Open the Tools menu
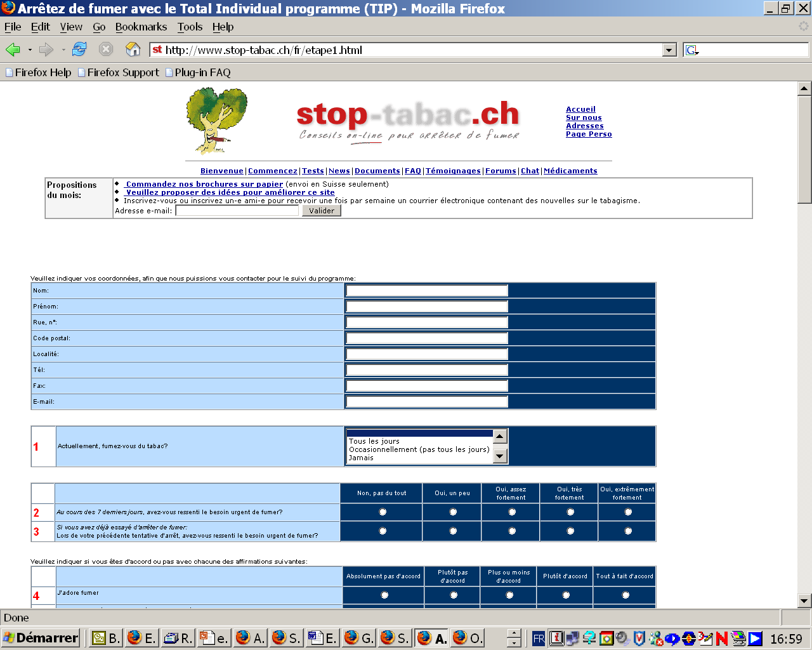The width and height of the screenshot is (812, 650). (190, 27)
